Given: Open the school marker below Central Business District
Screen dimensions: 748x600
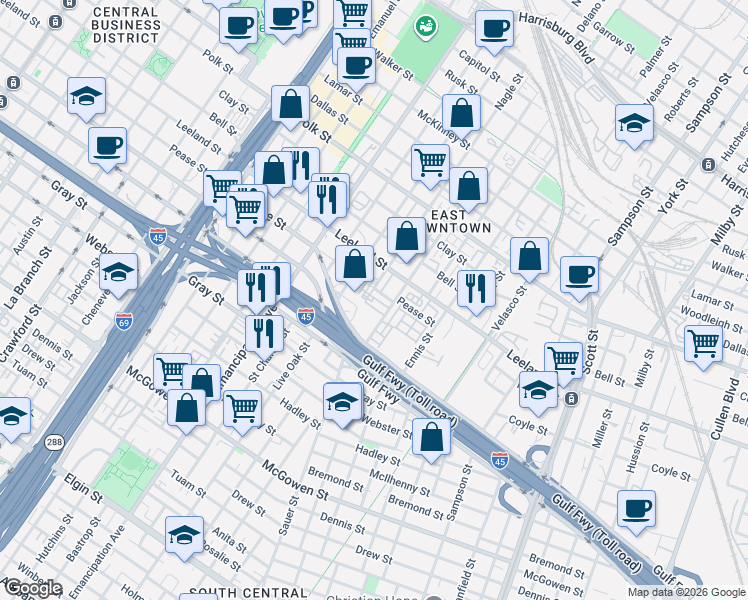Looking at the screenshot, I should tap(86, 98).
